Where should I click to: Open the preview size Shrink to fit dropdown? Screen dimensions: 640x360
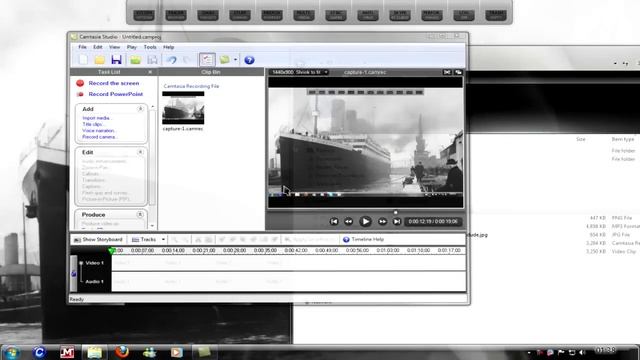coord(300,72)
